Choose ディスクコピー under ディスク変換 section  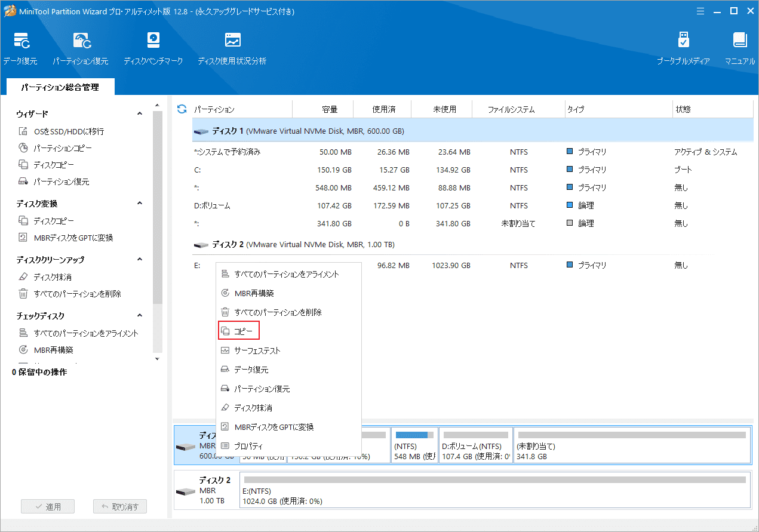point(47,221)
